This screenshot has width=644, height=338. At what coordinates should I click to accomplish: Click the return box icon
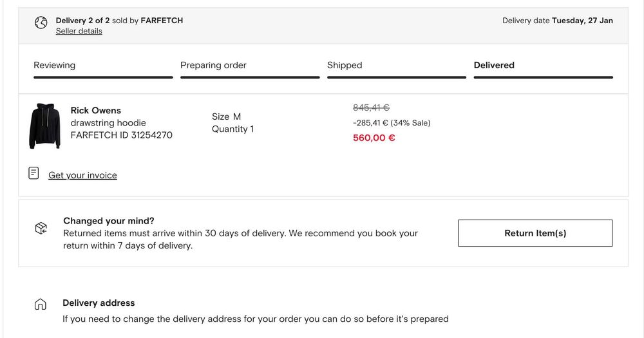tap(41, 228)
